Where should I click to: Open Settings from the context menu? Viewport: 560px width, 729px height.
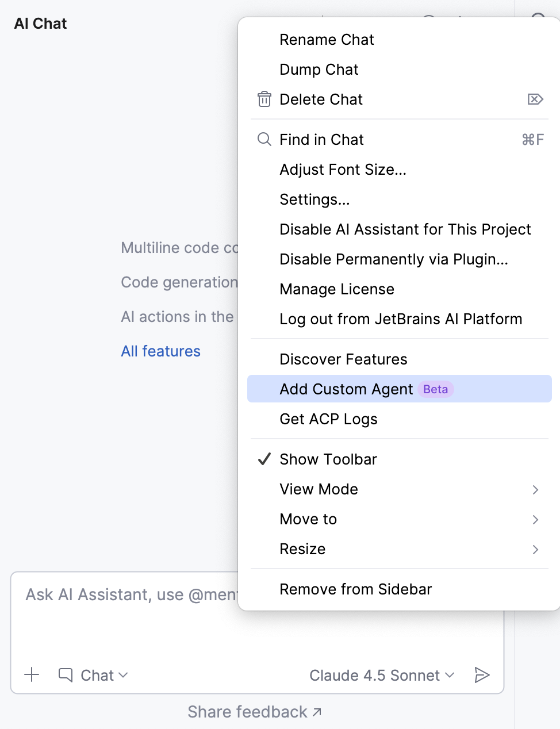click(314, 199)
